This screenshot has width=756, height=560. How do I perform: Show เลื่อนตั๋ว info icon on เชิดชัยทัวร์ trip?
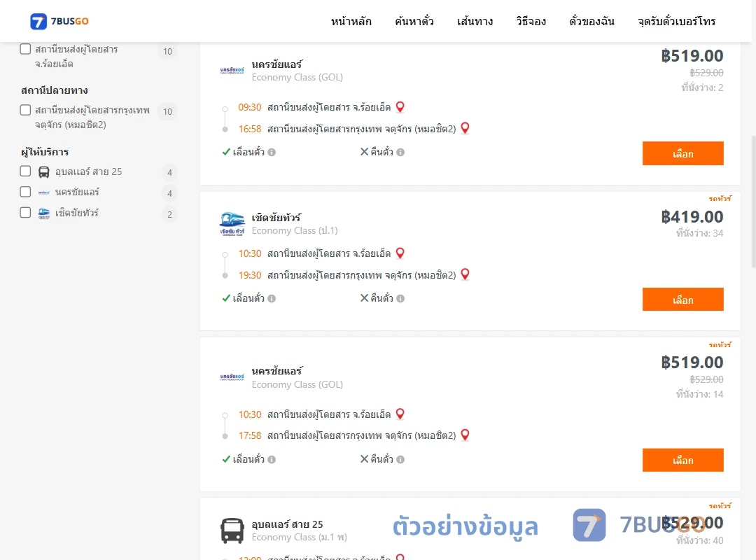click(272, 299)
